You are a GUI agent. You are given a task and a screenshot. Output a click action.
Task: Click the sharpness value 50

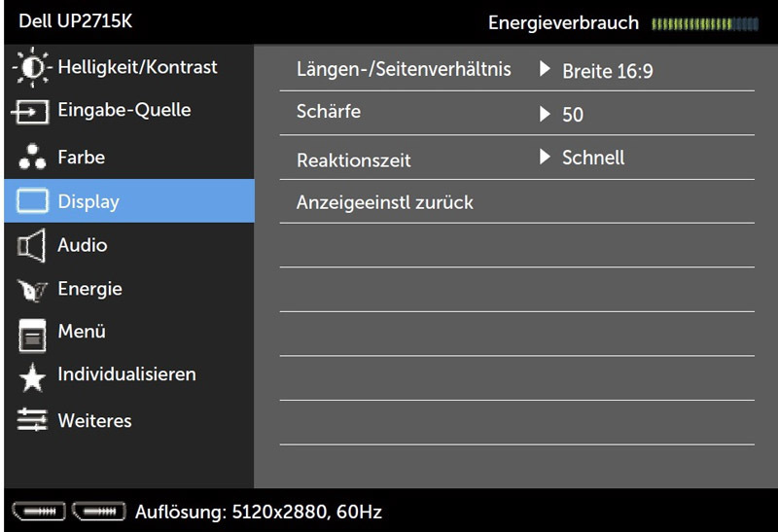(573, 115)
